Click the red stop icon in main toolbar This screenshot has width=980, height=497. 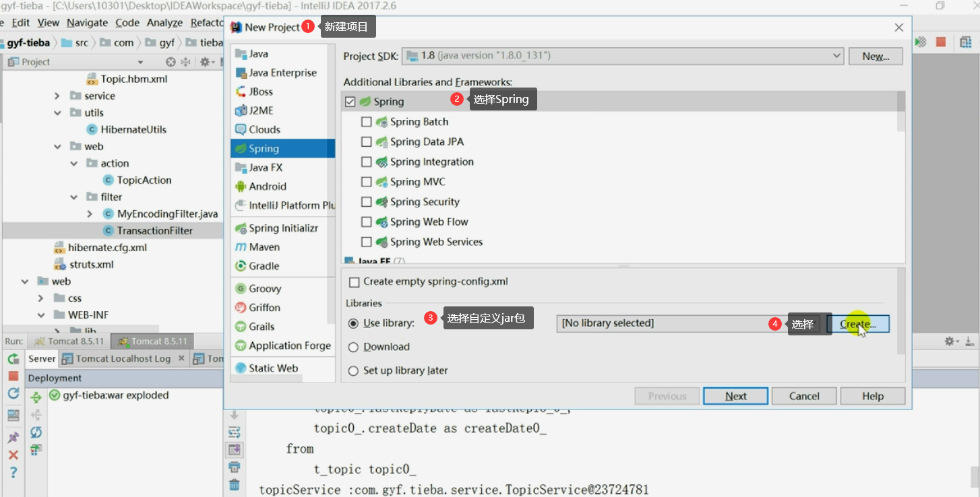tap(941, 42)
